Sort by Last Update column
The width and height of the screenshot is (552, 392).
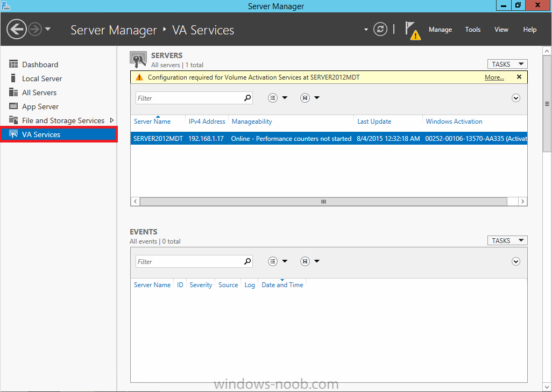click(374, 122)
